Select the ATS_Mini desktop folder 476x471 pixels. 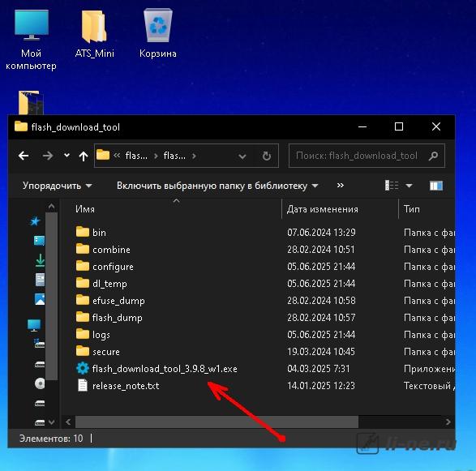(94, 33)
